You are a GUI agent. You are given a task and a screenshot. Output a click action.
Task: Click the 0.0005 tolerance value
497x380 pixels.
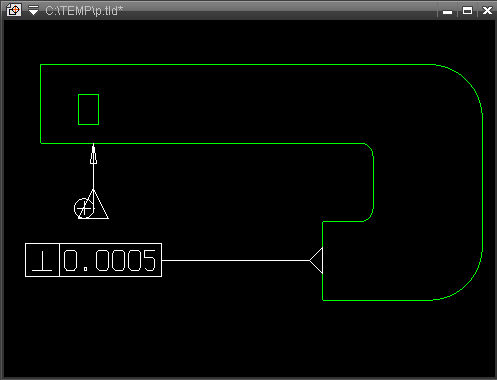point(109,260)
